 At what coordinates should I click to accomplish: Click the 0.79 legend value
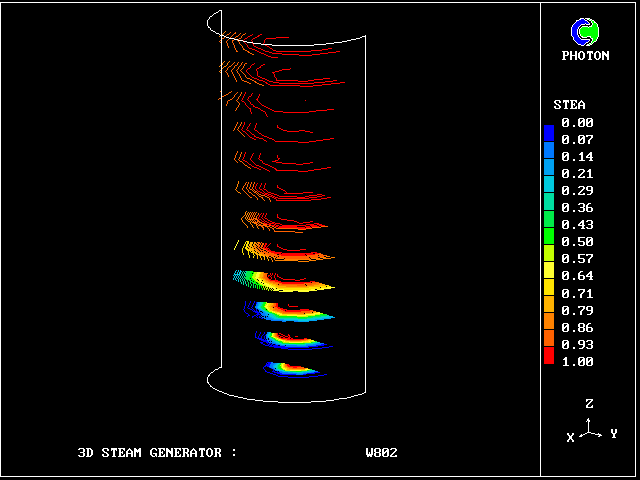(x=577, y=310)
